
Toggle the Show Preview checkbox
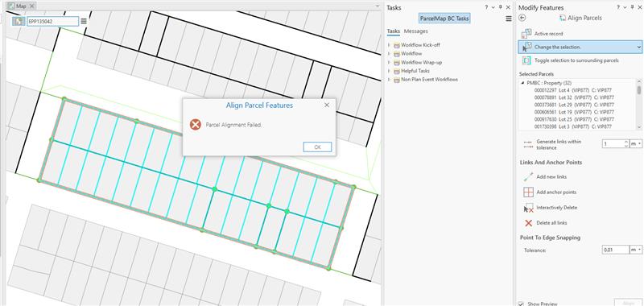[x=521, y=304]
